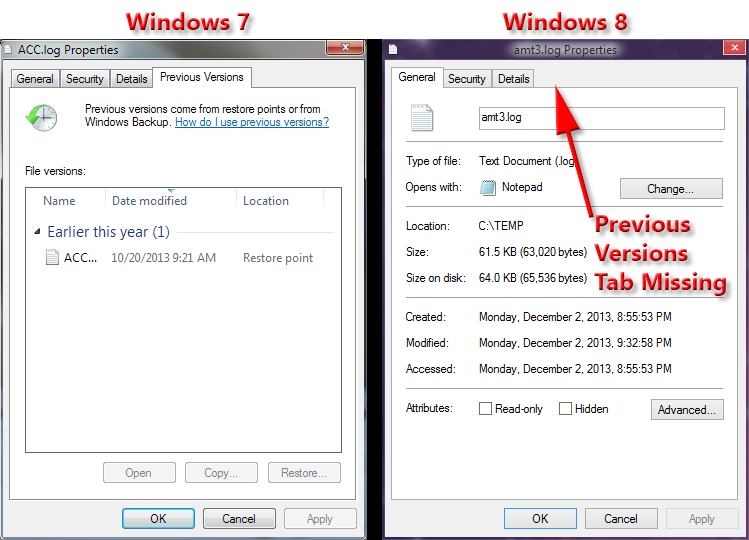Click the Modified date 9:32:58 PM value
The width and height of the screenshot is (749, 540).
[x=575, y=343]
